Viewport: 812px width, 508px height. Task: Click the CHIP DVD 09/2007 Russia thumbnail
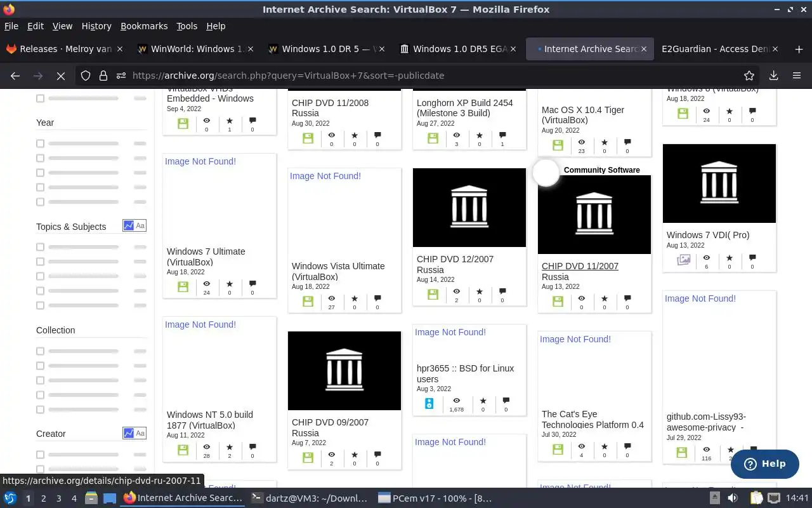click(x=344, y=371)
